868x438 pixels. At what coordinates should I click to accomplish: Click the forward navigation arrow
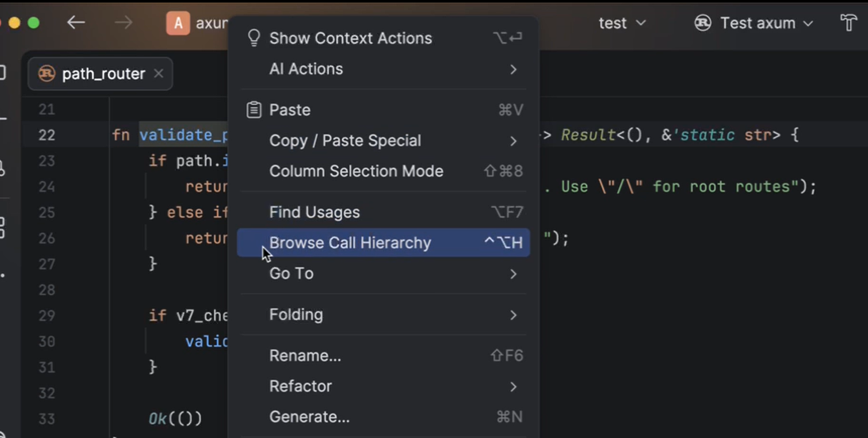click(124, 23)
